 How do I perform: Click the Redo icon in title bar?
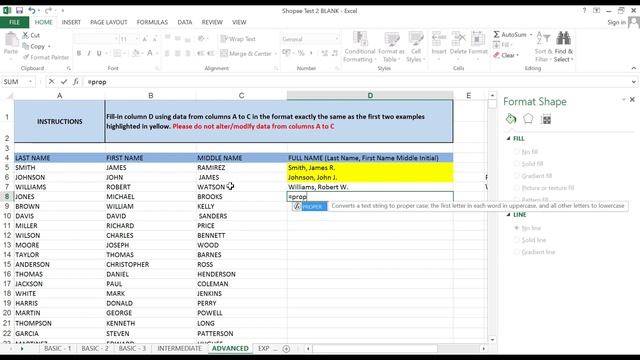(x=48, y=10)
